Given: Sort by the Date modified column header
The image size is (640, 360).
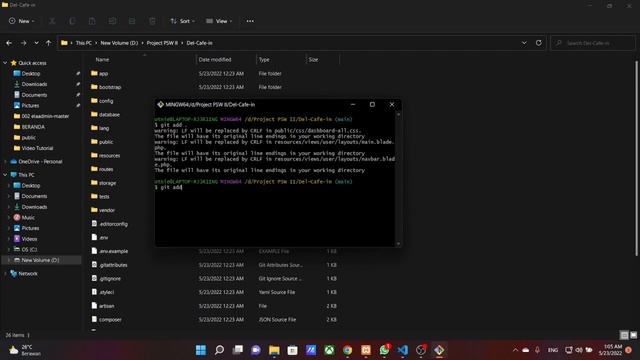Looking at the screenshot, I should click(215, 60).
